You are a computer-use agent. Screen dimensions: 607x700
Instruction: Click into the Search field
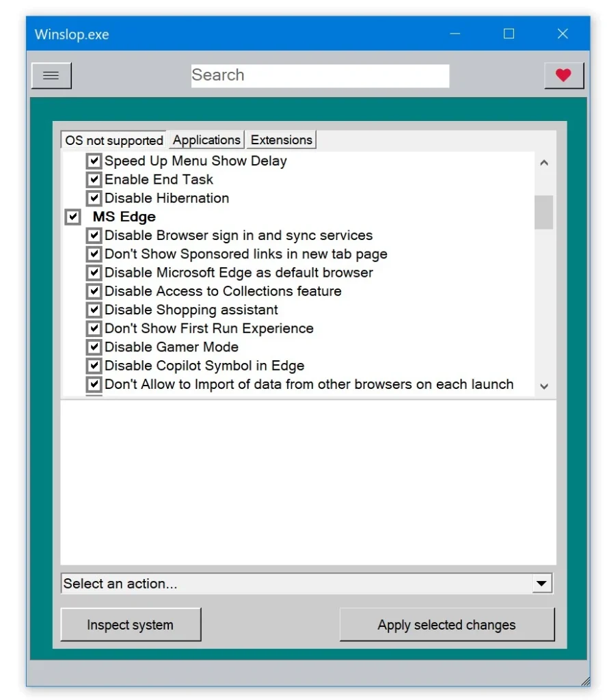[320, 76]
